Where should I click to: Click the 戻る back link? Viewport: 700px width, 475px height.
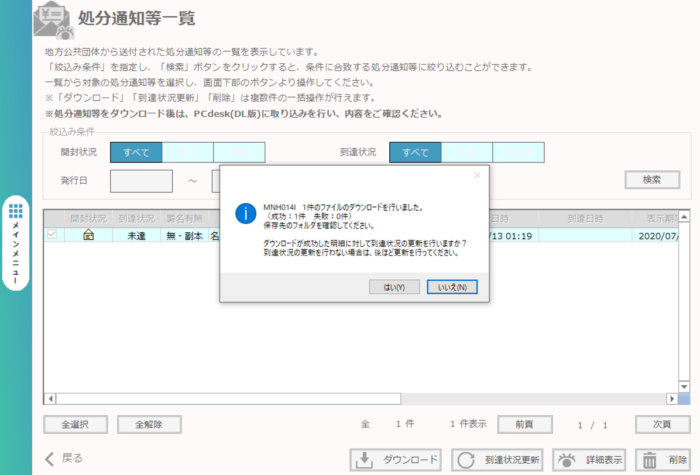pyautogui.click(x=72, y=458)
